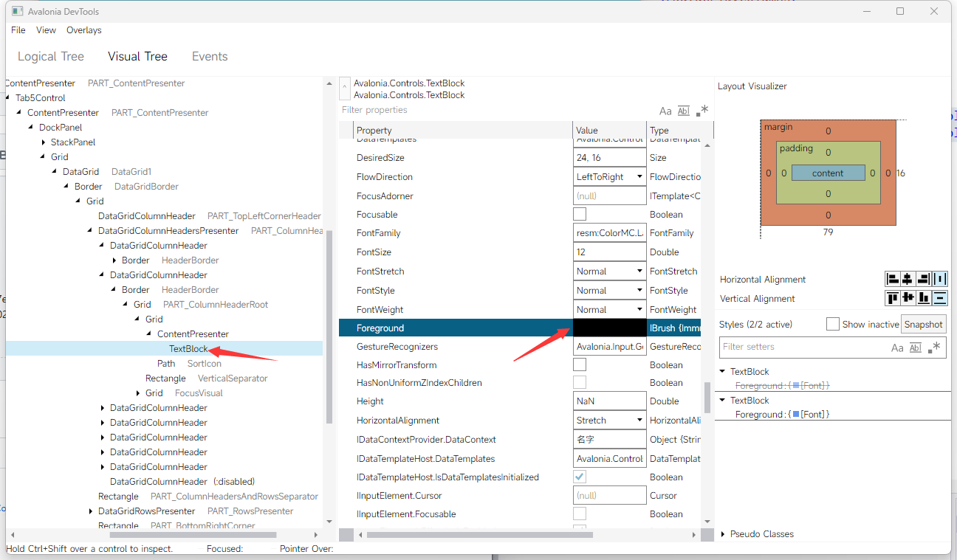The width and height of the screenshot is (957, 560).
Task: Expand the Pseudo Classes section
Action: point(723,533)
